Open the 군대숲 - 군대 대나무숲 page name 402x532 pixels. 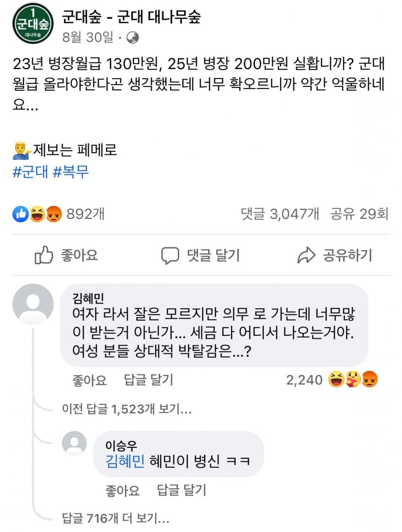[131, 17]
